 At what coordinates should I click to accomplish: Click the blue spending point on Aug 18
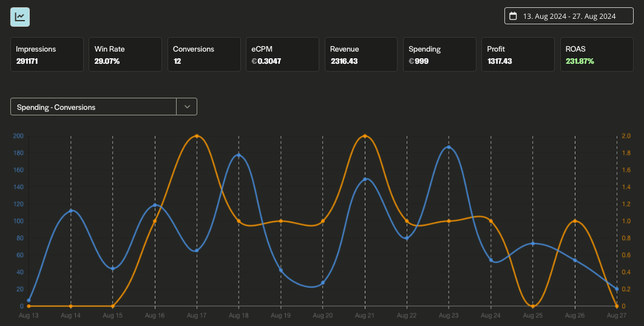pos(239,155)
